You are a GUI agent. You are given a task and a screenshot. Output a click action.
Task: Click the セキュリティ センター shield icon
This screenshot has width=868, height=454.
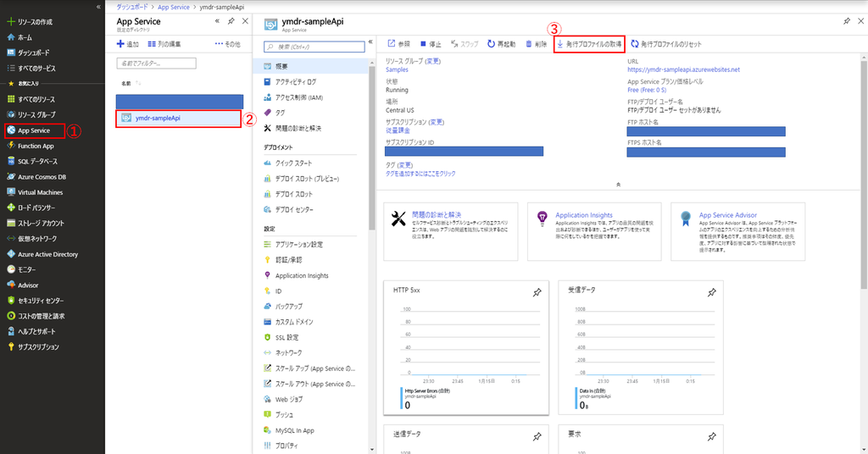pyautogui.click(x=10, y=301)
